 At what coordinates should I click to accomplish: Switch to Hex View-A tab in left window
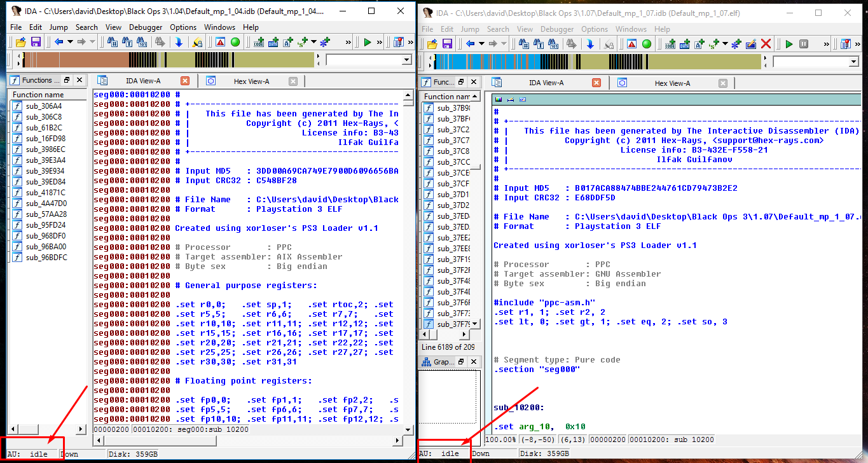[251, 81]
